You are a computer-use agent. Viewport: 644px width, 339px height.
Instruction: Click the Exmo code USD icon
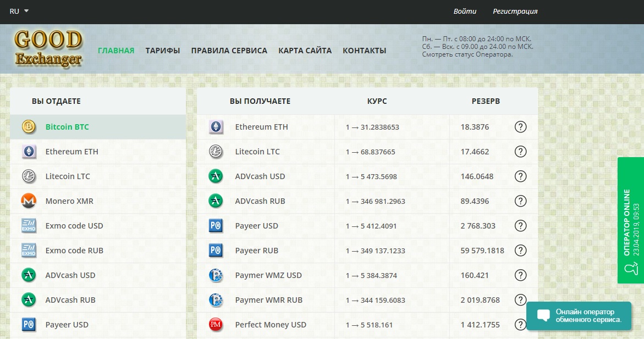(29, 226)
